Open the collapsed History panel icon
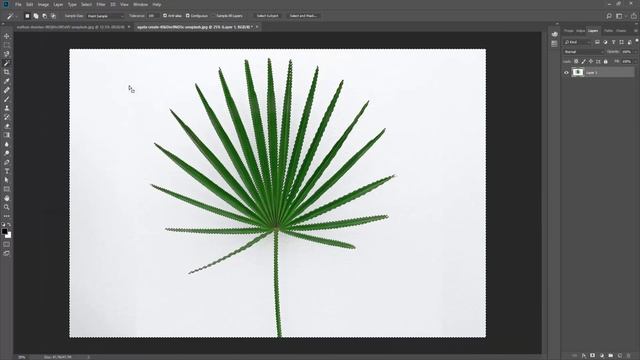This screenshot has width=640, height=360. [x=554, y=34]
